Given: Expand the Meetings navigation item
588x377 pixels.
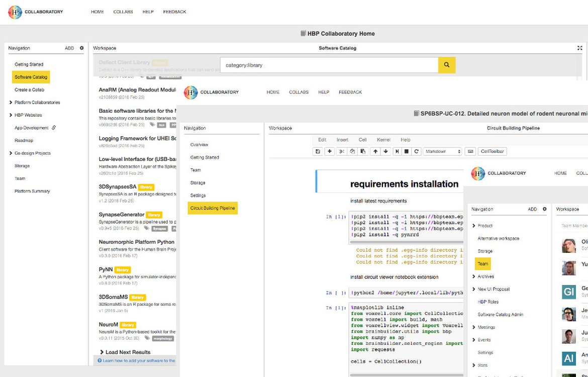Looking at the screenshot, I should point(473,327).
